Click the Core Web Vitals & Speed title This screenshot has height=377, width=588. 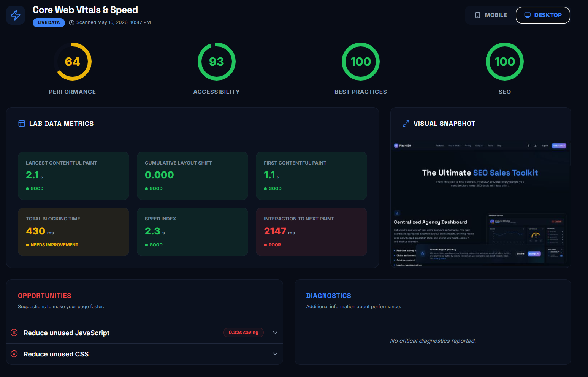[85, 10]
